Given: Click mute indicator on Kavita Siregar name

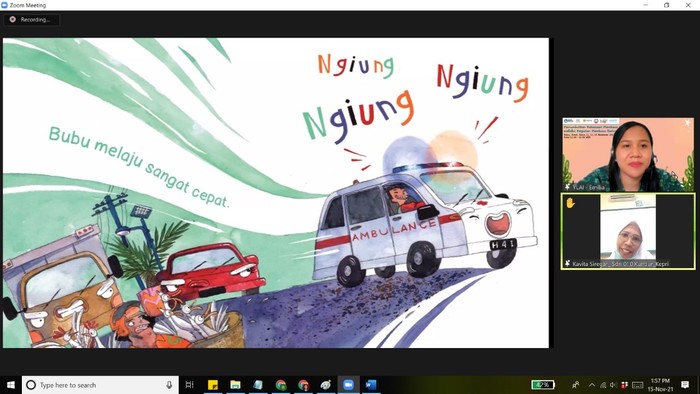Looking at the screenshot, I should pyautogui.click(x=567, y=263).
